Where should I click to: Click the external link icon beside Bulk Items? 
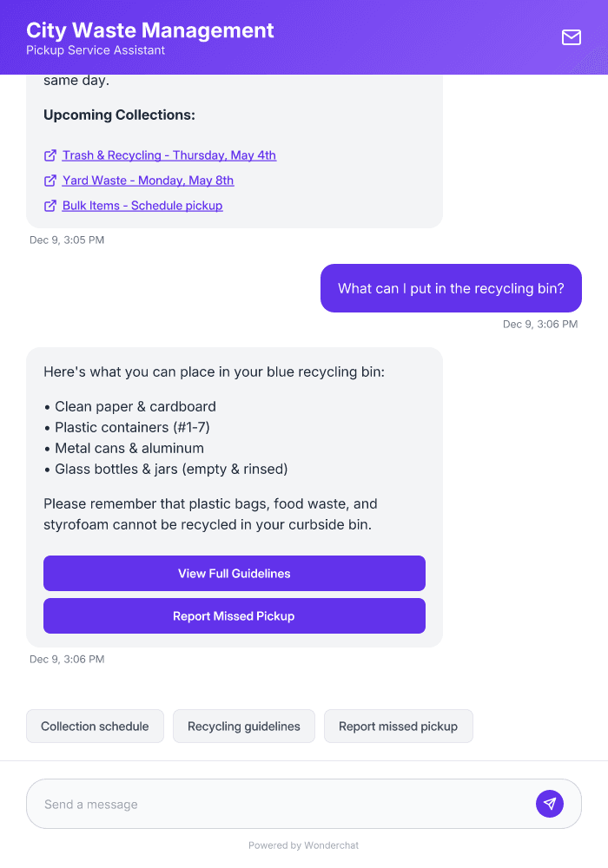[x=50, y=205]
